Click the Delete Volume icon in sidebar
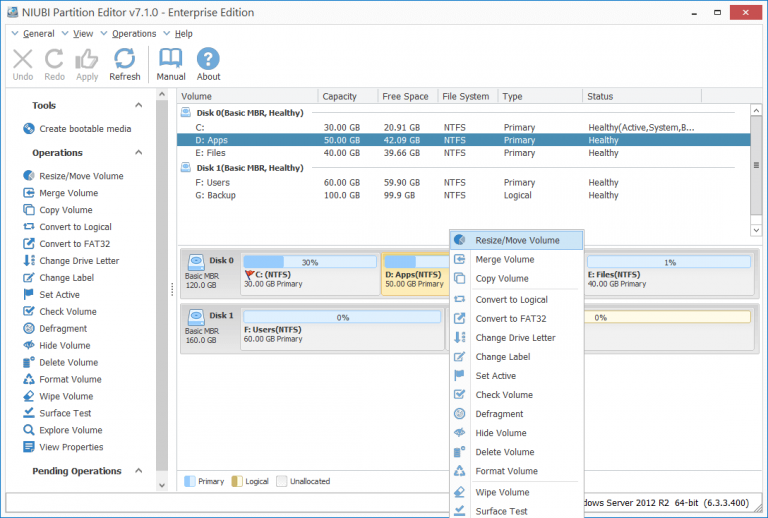This screenshot has width=768, height=518. click(28, 362)
